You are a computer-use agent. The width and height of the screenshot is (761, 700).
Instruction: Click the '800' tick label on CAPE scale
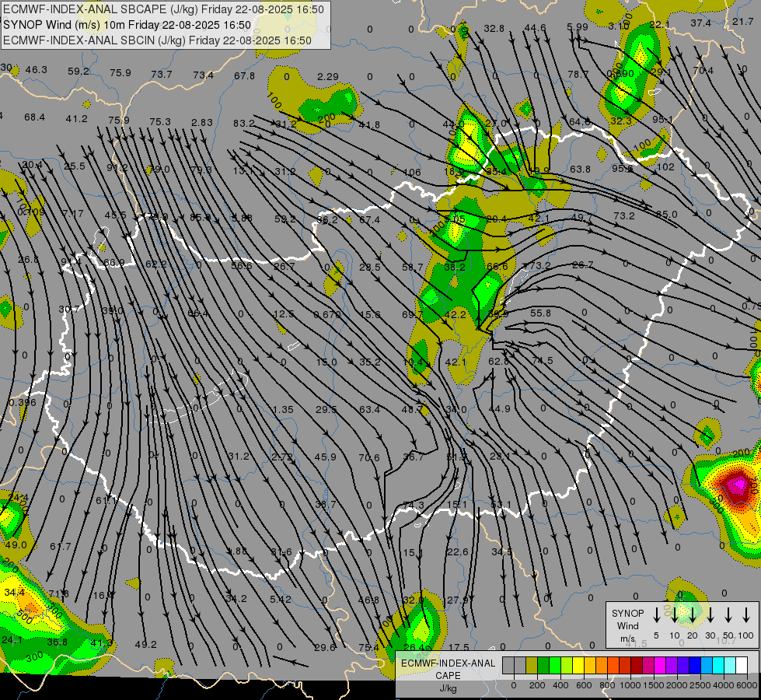[606, 685]
